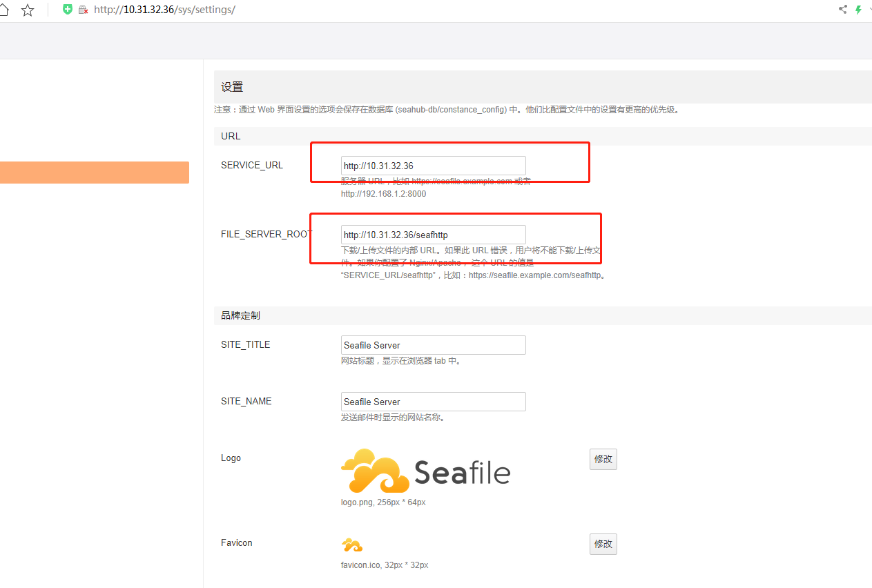Click the star bookmark icon
The height and width of the screenshot is (588, 872).
click(x=28, y=10)
